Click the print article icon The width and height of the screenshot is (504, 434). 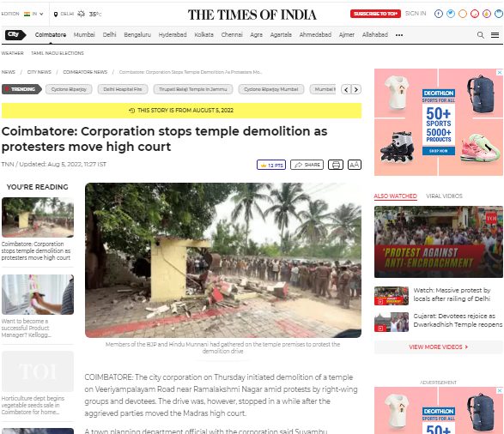tap(336, 165)
